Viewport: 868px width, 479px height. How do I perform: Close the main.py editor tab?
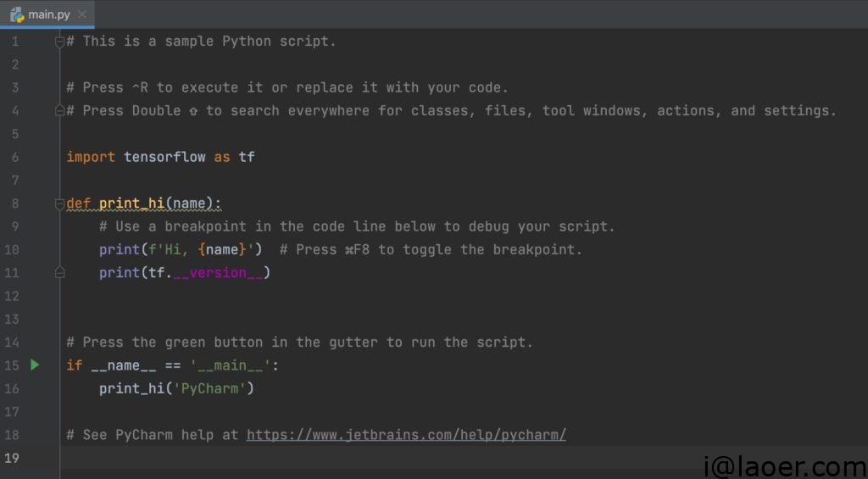point(81,14)
